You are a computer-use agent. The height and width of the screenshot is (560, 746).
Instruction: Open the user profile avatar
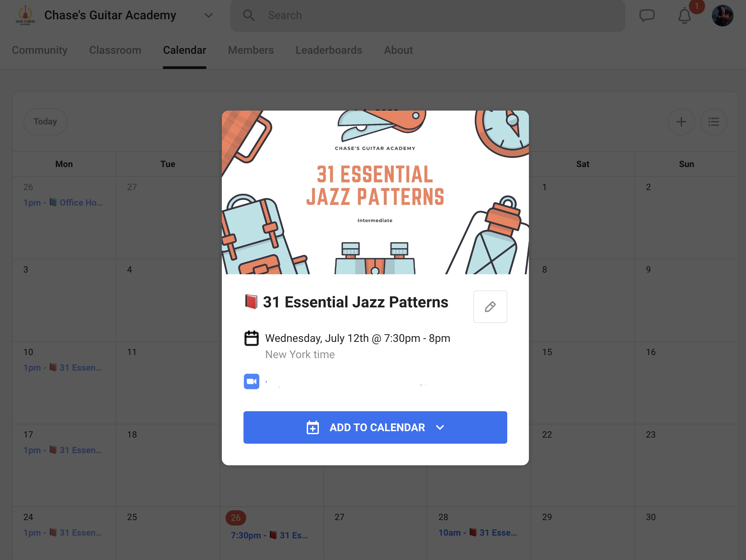(723, 16)
